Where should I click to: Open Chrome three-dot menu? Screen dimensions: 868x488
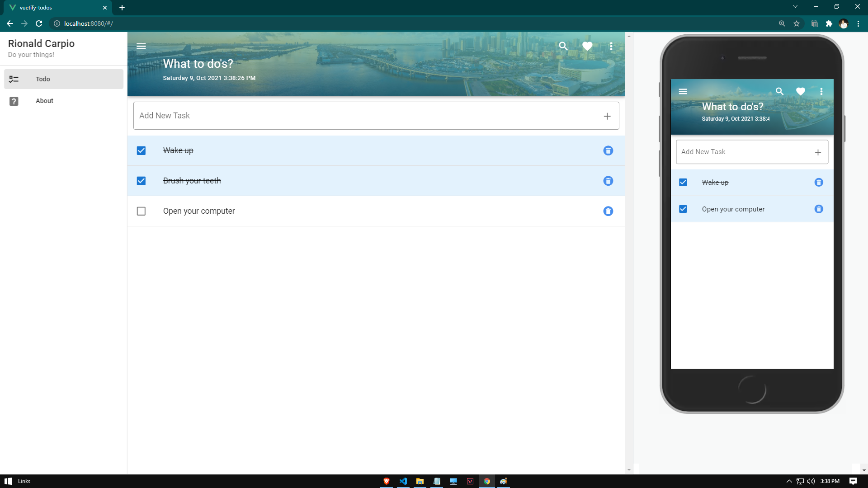[x=858, y=23]
